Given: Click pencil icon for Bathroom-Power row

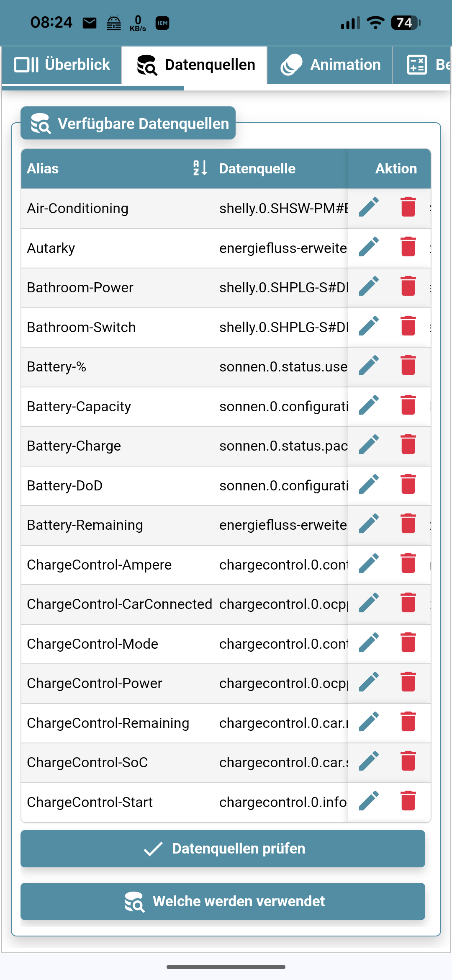Looking at the screenshot, I should point(369,286).
